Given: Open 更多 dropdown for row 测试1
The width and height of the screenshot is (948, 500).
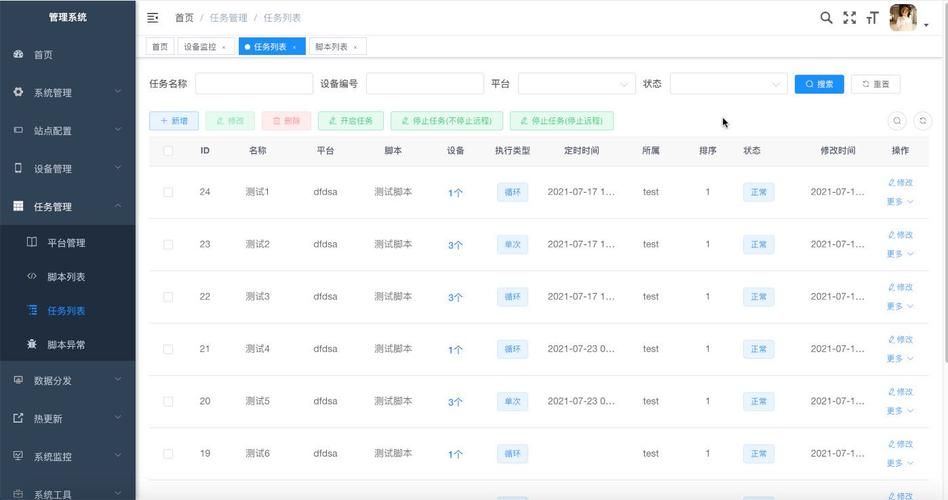Looking at the screenshot, I should [x=900, y=201].
